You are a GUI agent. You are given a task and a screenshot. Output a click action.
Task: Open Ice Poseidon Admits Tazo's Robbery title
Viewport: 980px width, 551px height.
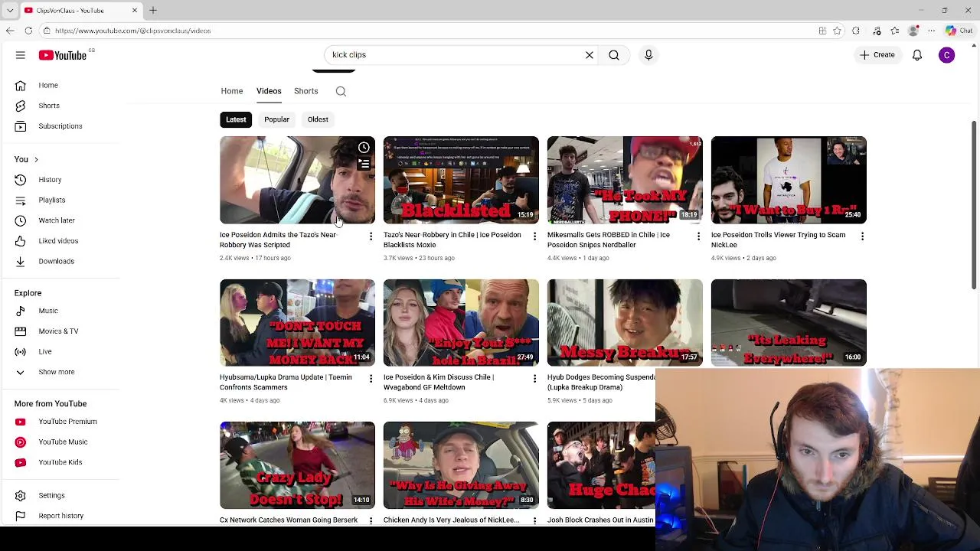tap(278, 240)
